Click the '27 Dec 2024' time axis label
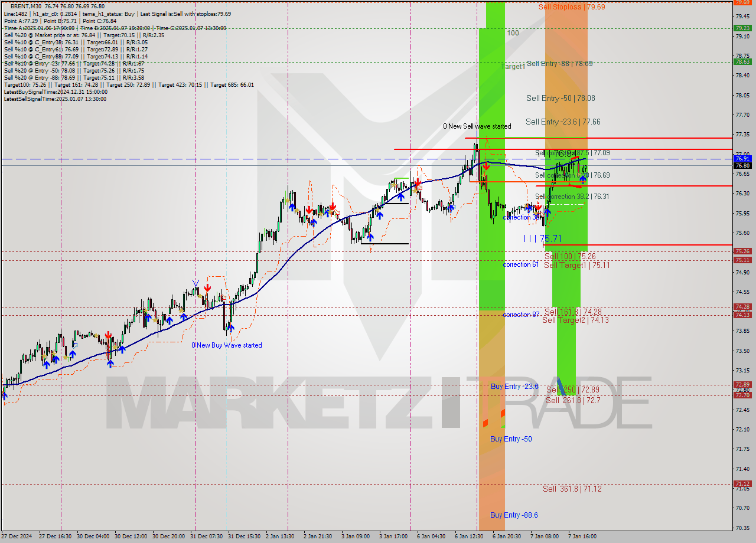 (17, 537)
